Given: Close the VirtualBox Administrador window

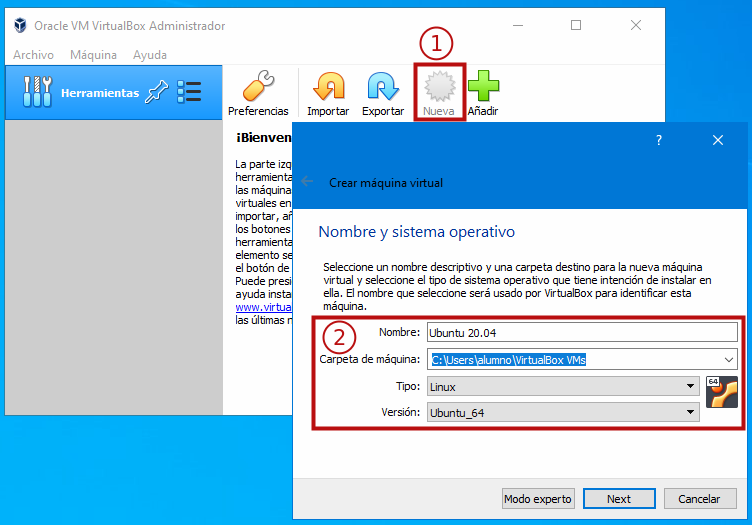Looking at the screenshot, I should [x=635, y=25].
